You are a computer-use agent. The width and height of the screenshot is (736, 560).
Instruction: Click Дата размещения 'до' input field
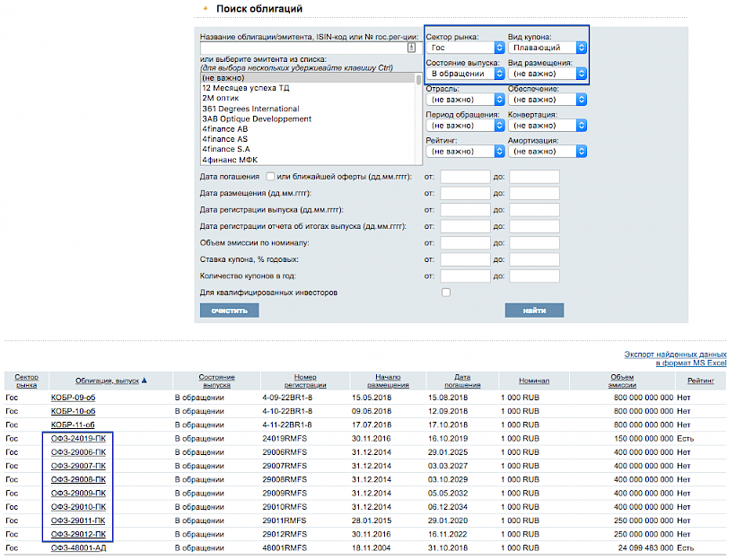coord(534,193)
